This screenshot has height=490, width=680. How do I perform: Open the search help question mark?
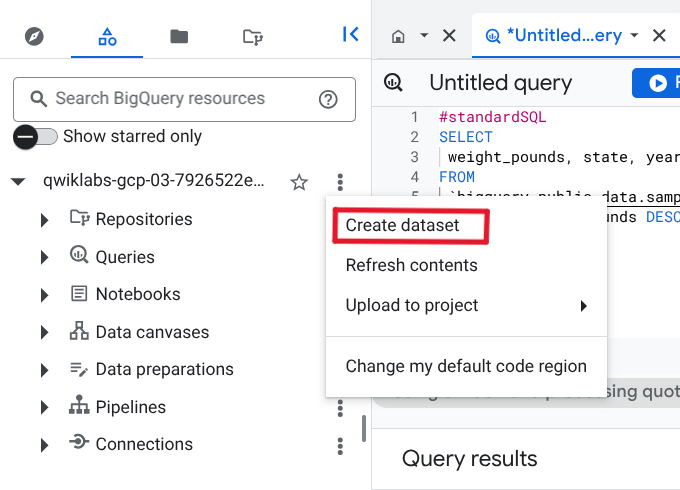(328, 99)
